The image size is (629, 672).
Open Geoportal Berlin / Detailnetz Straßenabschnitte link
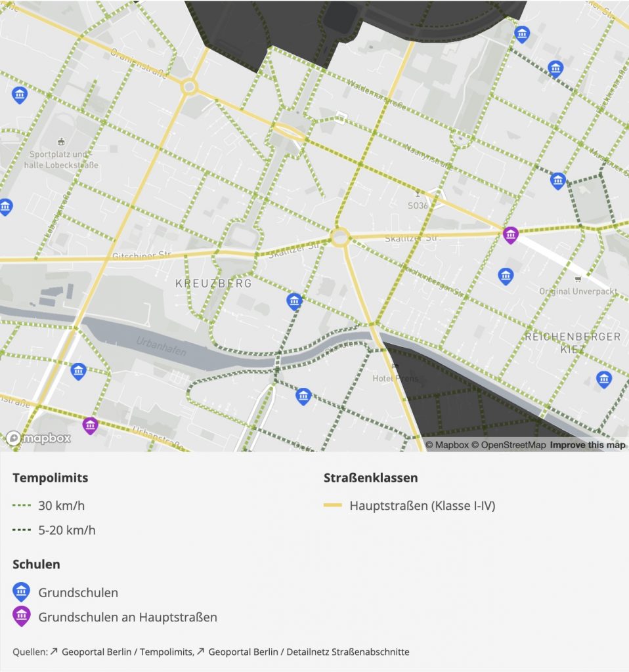[x=309, y=652]
